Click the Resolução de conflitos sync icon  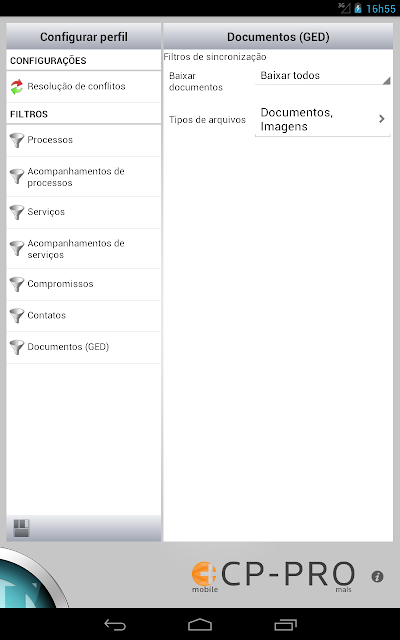coord(17,87)
